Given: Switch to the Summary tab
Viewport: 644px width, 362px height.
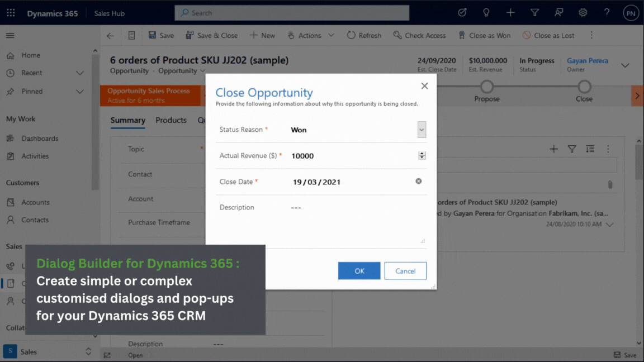Looking at the screenshot, I should (127, 120).
